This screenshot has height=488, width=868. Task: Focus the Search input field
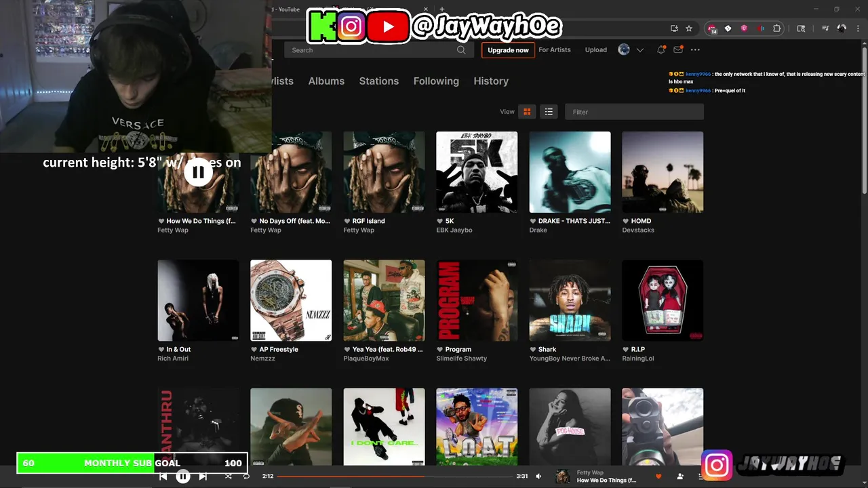tap(378, 49)
